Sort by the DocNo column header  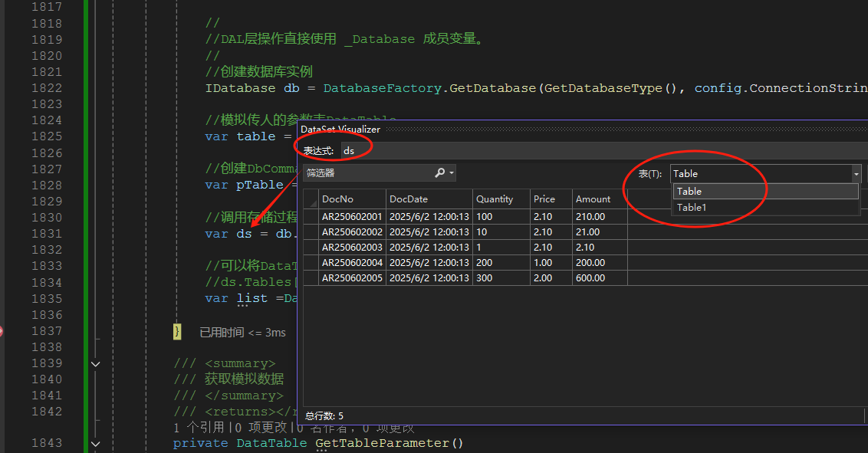coord(352,199)
